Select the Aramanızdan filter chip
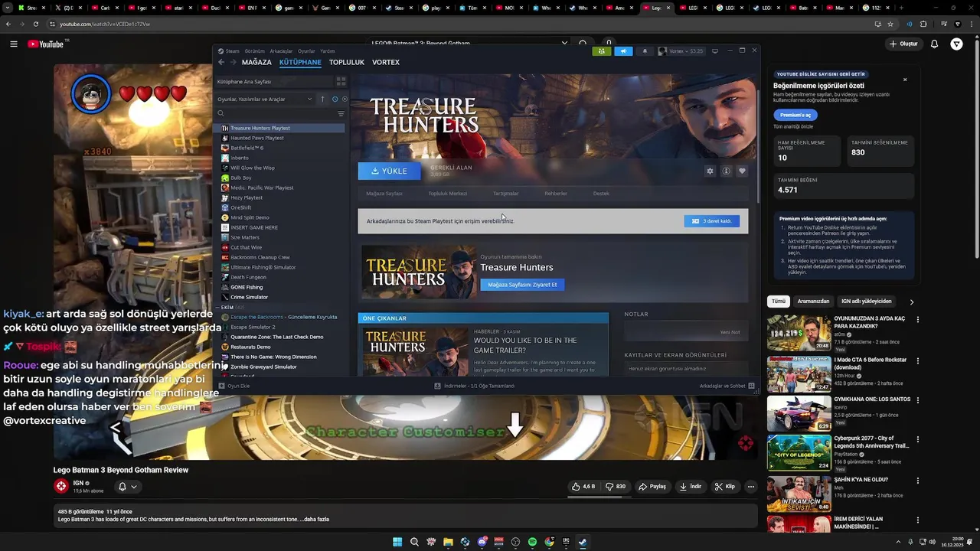The image size is (980, 551). [813, 302]
